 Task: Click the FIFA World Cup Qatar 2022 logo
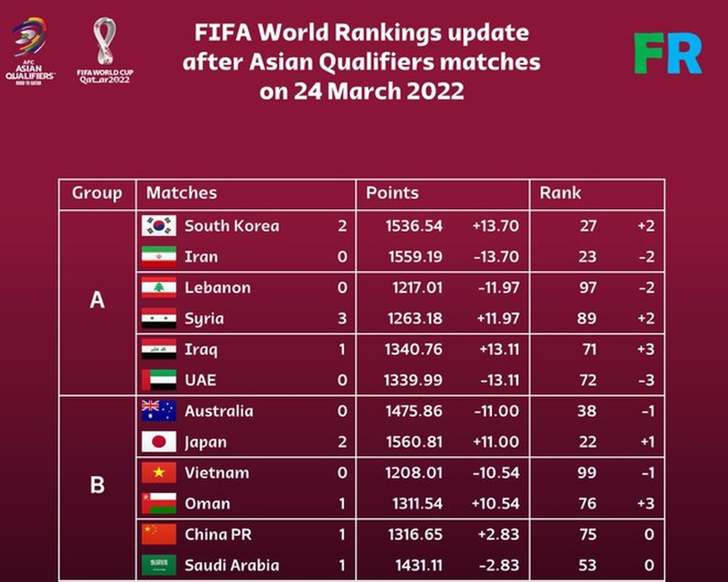(x=105, y=51)
